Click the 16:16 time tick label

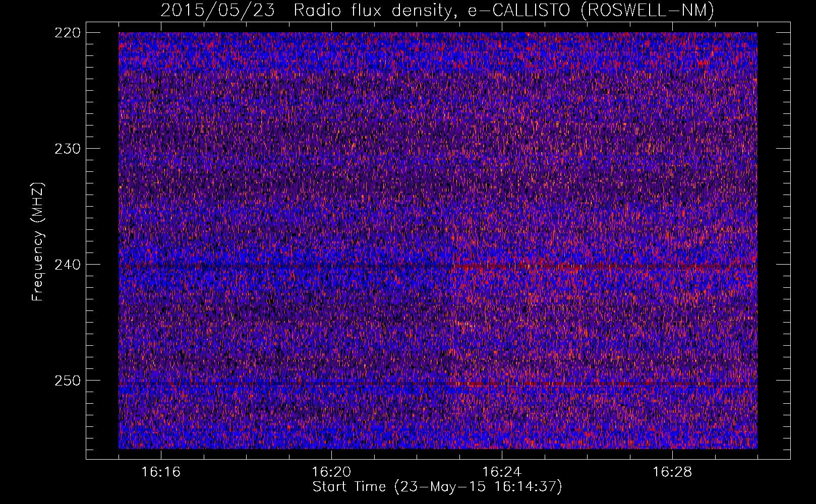[161, 472]
